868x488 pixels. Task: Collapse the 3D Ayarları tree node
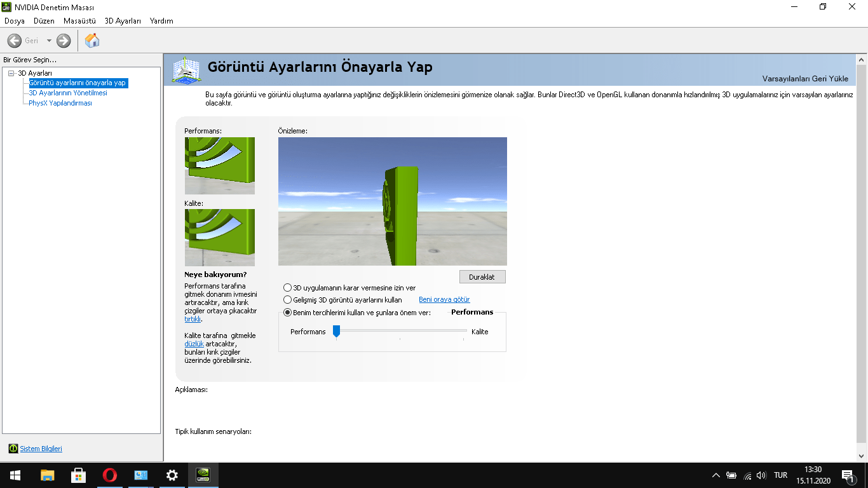11,73
